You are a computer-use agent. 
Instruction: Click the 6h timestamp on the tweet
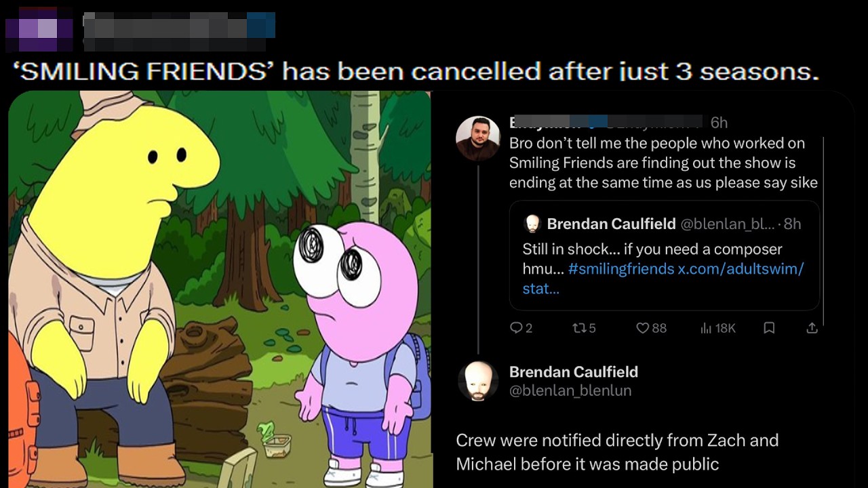[x=719, y=123]
